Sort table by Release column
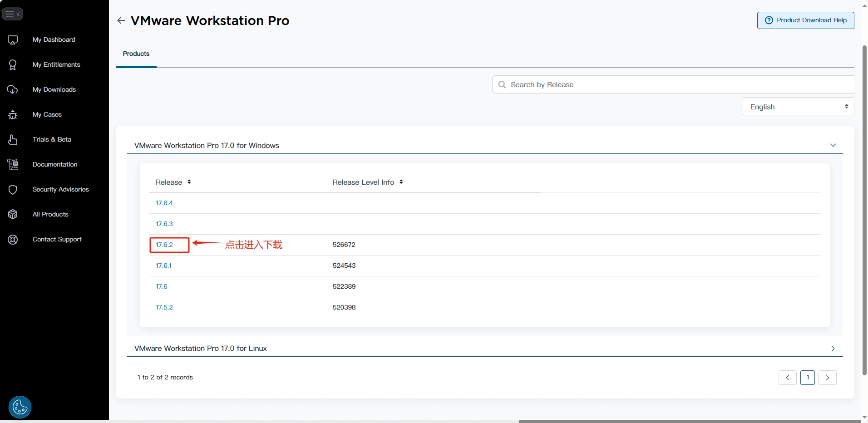 (189, 182)
